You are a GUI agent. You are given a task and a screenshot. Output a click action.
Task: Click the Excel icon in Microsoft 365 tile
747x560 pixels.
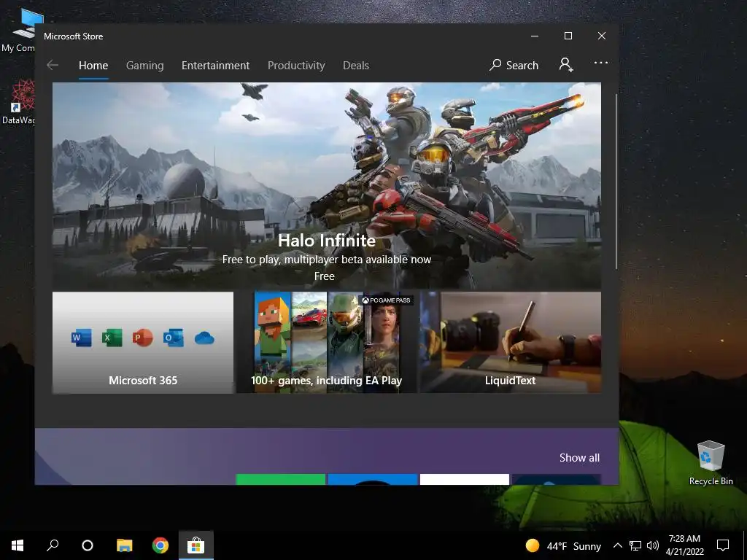click(x=112, y=338)
